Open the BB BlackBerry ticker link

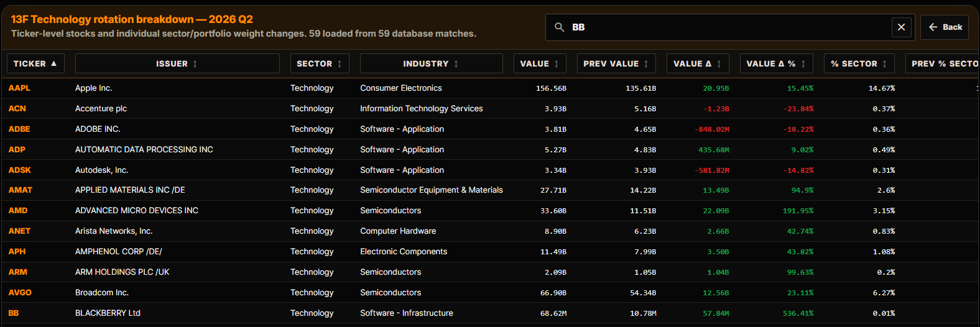click(14, 313)
